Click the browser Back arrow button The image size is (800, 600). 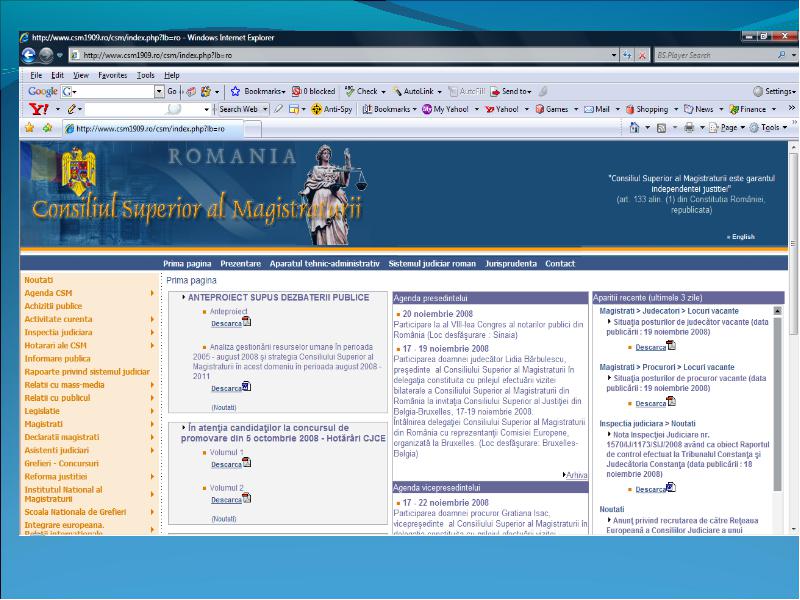click(x=29, y=55)
